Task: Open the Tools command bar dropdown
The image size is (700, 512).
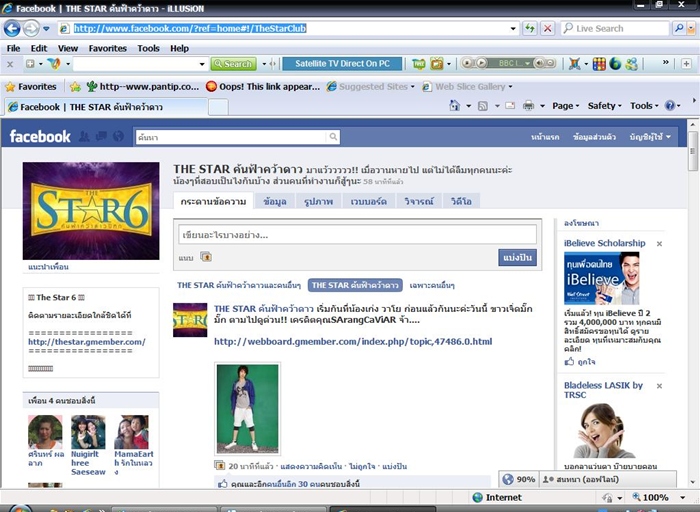Action: tap(644, 106)
